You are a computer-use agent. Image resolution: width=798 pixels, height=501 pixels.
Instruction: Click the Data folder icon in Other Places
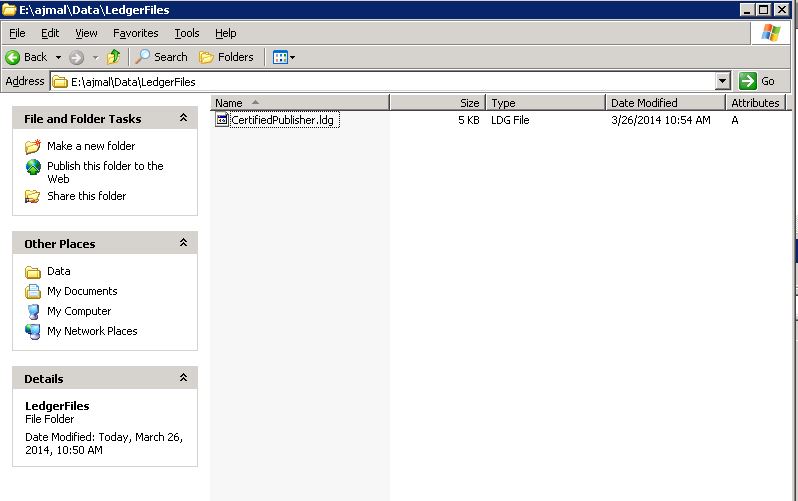(33, 272)
